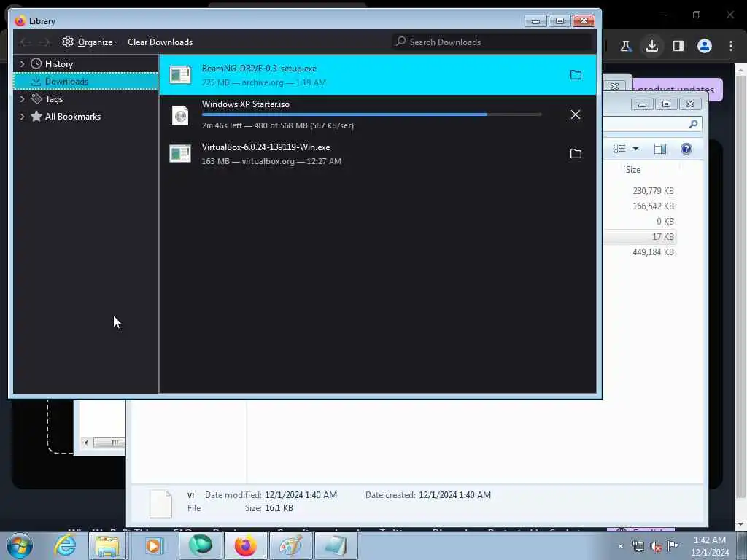This screenshot has height=560, width=747.
Task: Open Notepad taskbar icon
Action: point(336,545)
